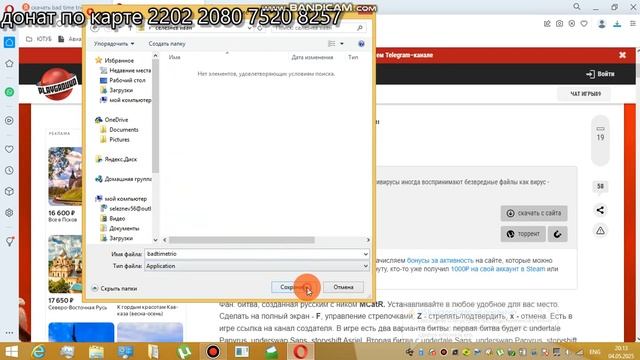Select Избранное in the folder tree

click(119, 60)
